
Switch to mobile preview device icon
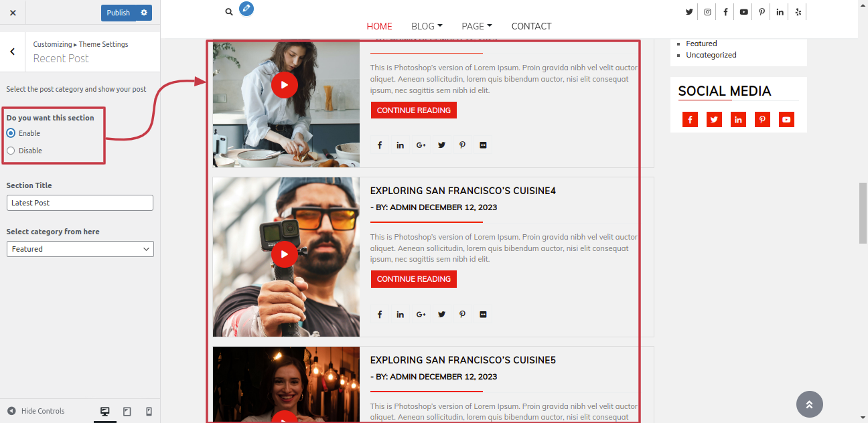coord(149,412)
